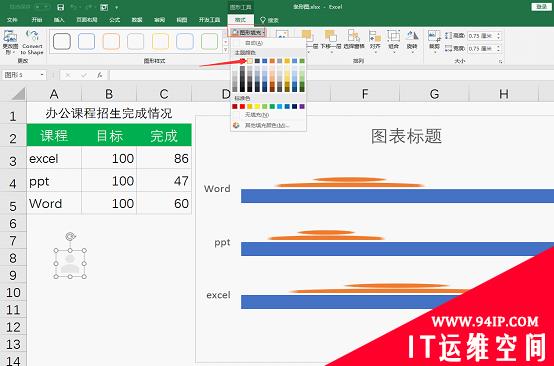Click the Save icon in quick access toolbar
554x366 pixels.
click(x=60, y=7)
